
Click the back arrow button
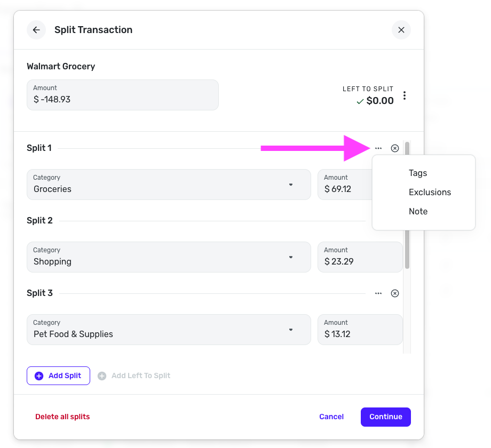[36, 30]
